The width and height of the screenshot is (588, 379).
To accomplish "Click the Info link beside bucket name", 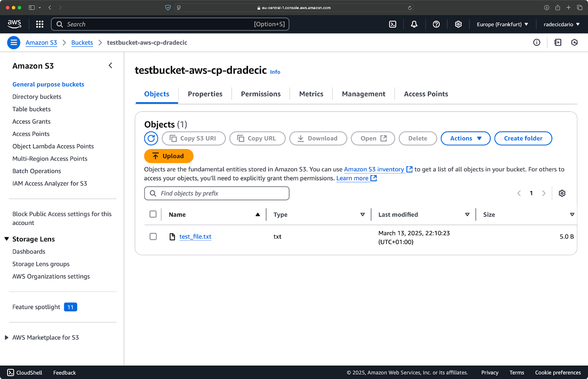I will pos(275,72).
